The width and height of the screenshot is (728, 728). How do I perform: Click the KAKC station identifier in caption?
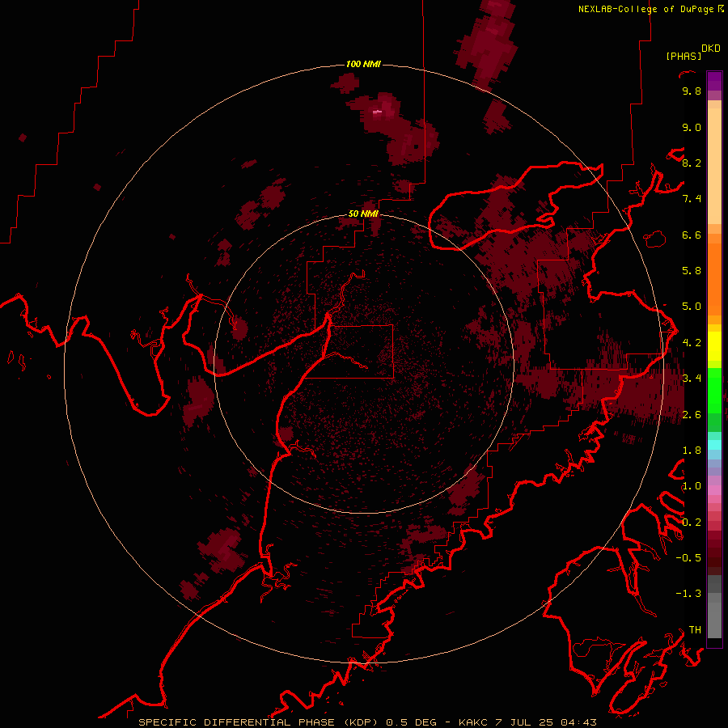[474, 722]
